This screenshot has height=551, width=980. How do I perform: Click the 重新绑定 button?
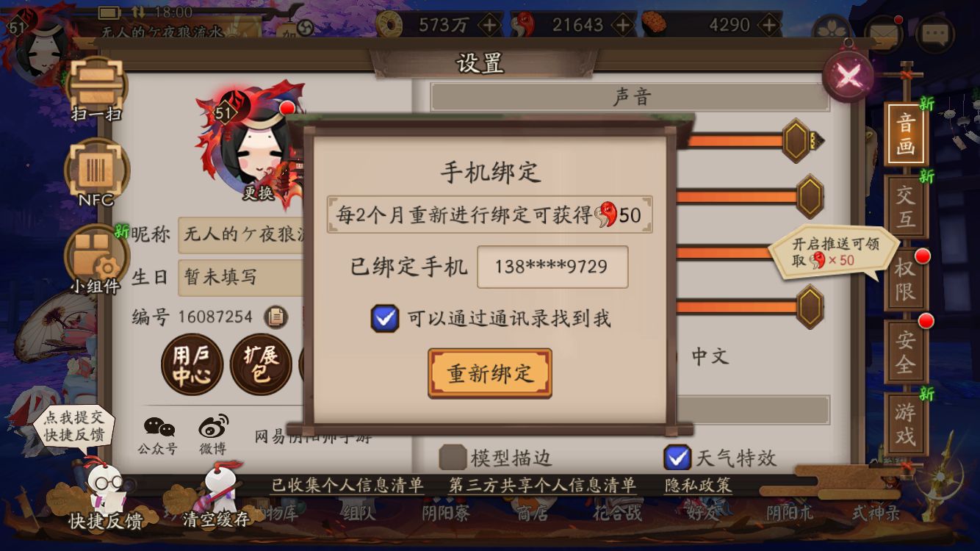pyautogui.click(x=490, y=373)
